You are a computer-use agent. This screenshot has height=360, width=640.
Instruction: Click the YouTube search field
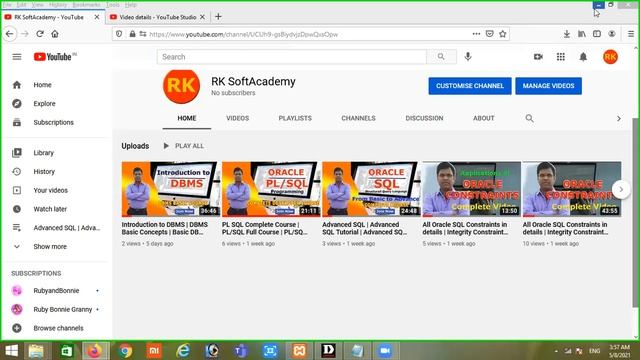pyautogui.click(x=292, y=57)
